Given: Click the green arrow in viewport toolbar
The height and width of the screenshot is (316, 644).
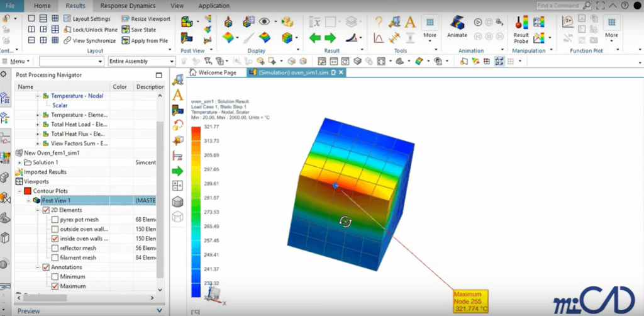Looking at the screenshot, I should tap(177, 171).
